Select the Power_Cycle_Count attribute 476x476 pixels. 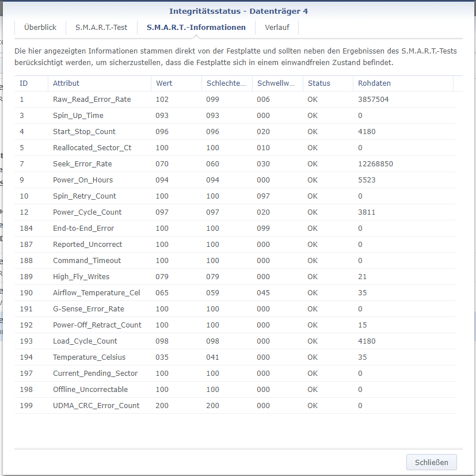coord(87,212)
